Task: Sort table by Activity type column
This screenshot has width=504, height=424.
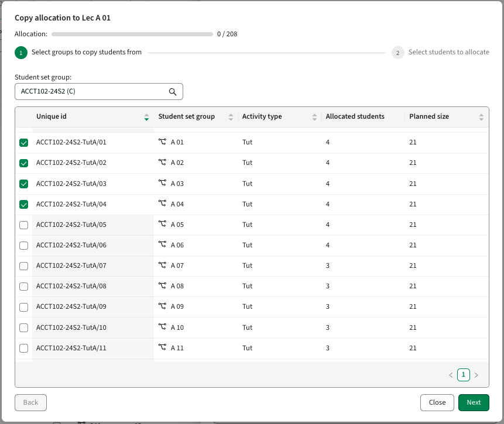Action: (314, 117)
